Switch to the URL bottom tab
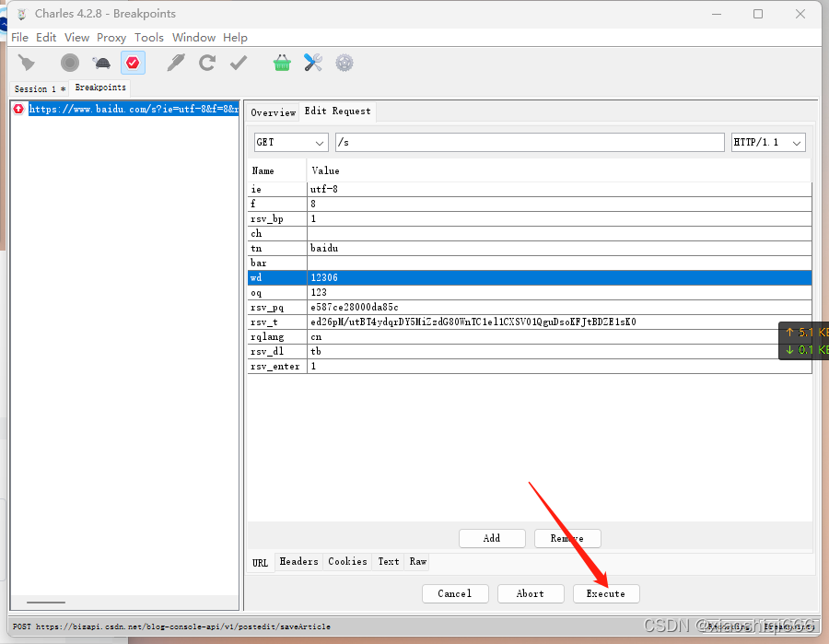Viewport: 829px width, 644px height. (x=260, y=563)
